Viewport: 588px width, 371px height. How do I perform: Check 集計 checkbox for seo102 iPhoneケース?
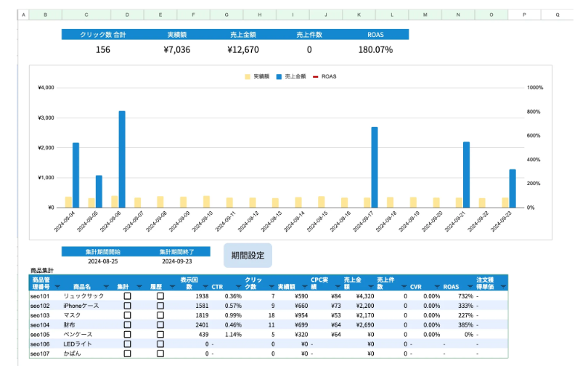(x=128, y=306)
